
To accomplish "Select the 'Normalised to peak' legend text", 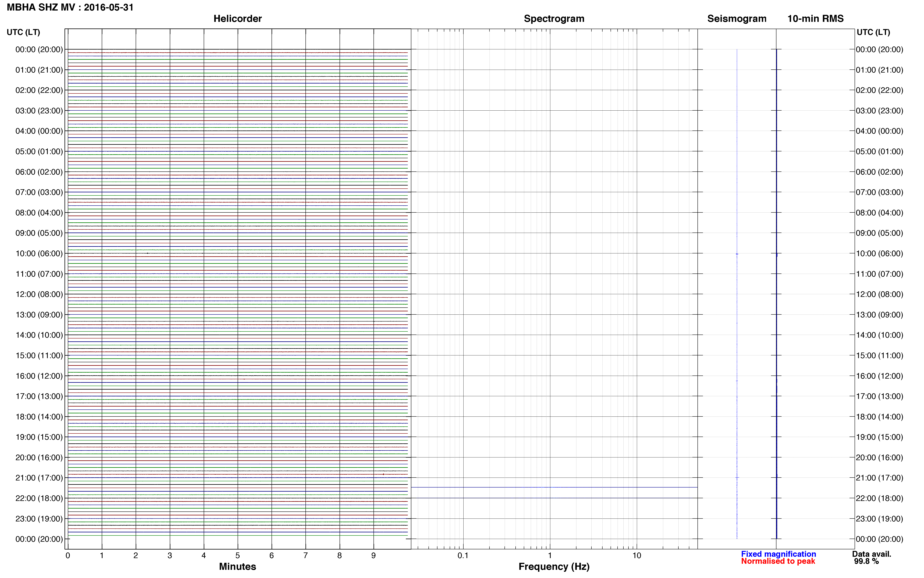I will 778,561.
